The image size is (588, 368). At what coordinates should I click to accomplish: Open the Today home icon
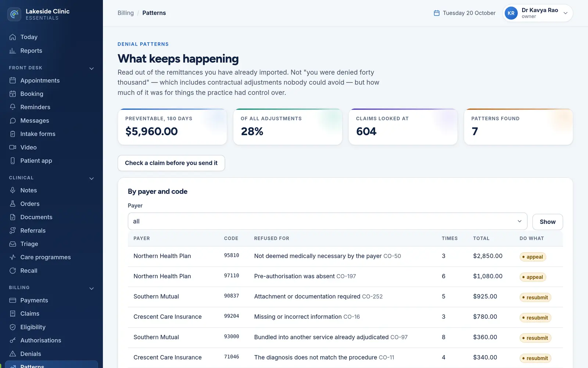click(x=12, y=37)
